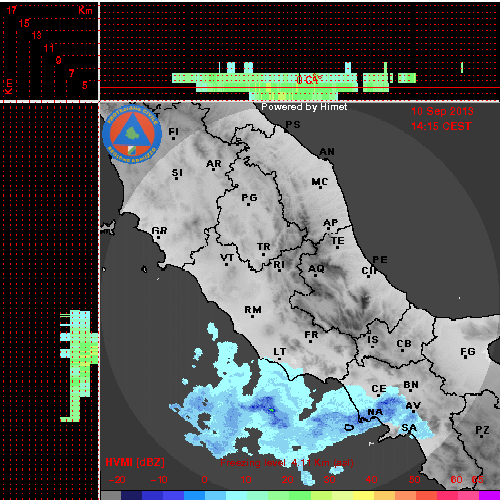
Task: Click the 7 km height axis label
Action: click(x=71, y=73)
